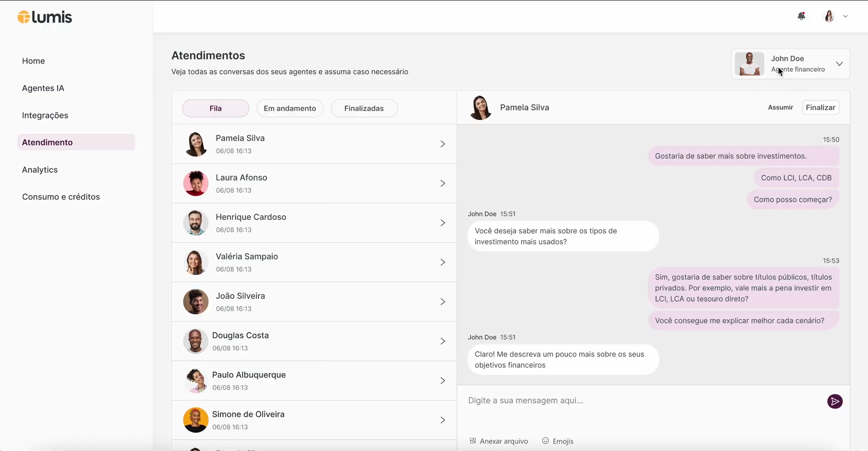Click the Assumir button

(780, 107)
